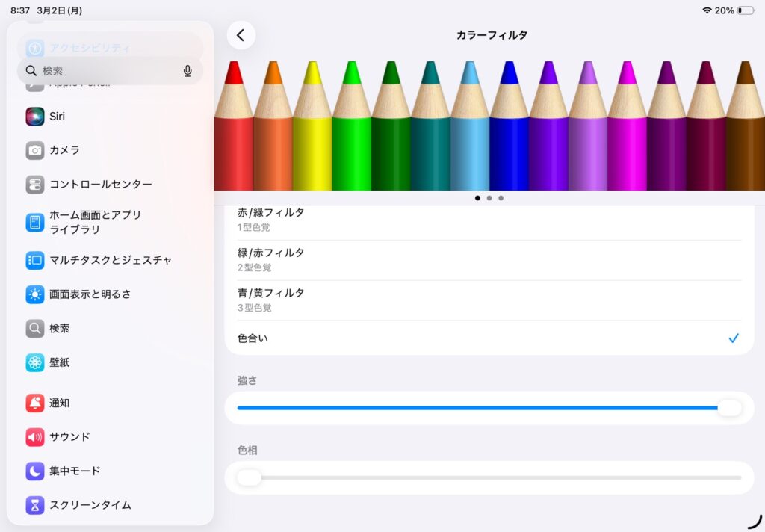765x532 pixels.
Task: Tap the microphone icon in search field
Action: point(188,71)
